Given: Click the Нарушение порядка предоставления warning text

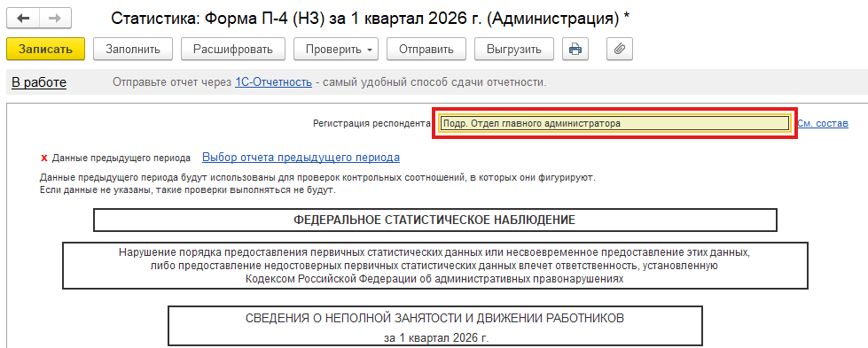Looking at the screenshot, I should point(434,266).
